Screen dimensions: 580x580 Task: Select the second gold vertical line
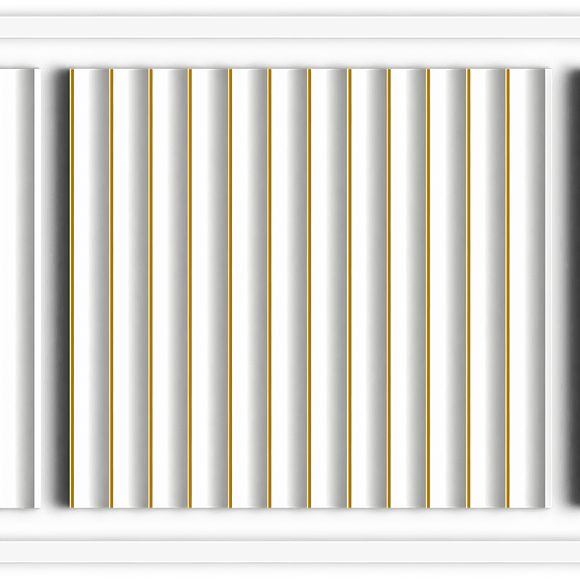[111, 288]
